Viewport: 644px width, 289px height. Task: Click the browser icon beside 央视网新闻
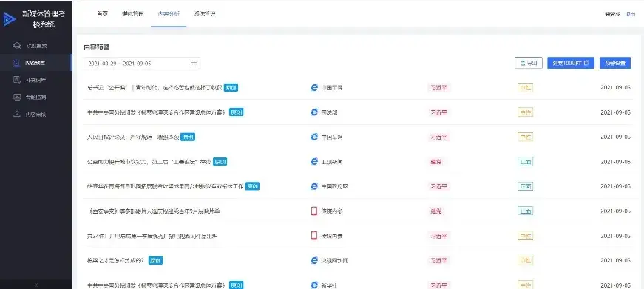[314, 260]
